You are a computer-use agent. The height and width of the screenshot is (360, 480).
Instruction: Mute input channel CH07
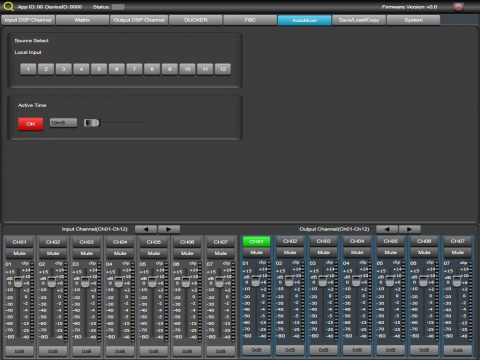coord(220,253)
